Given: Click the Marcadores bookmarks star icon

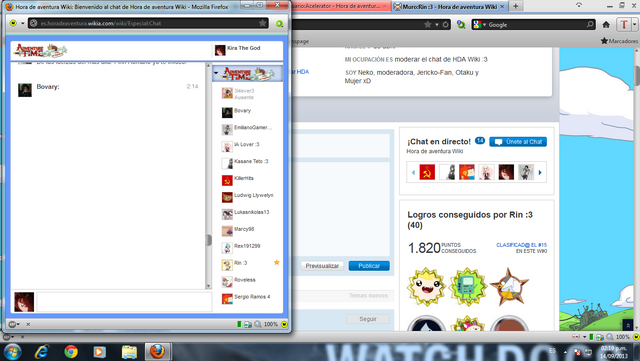Looking at the screenshot, I should (x=604, y=41).
